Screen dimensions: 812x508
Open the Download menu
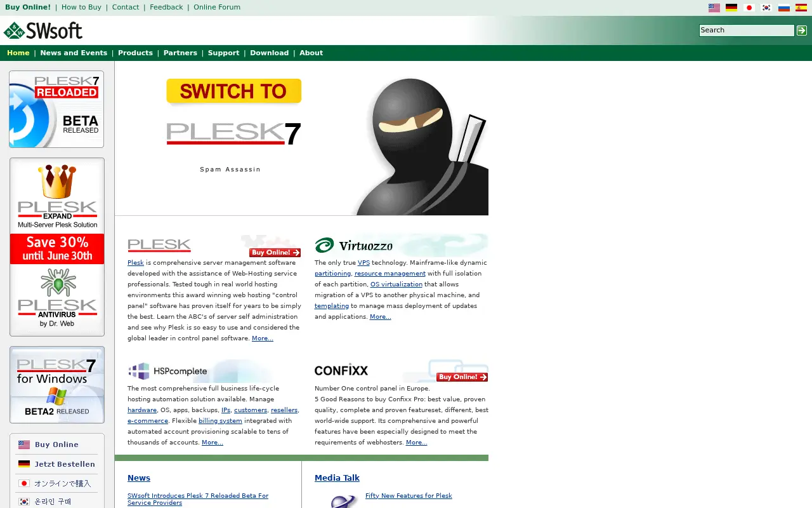(269, 53)
